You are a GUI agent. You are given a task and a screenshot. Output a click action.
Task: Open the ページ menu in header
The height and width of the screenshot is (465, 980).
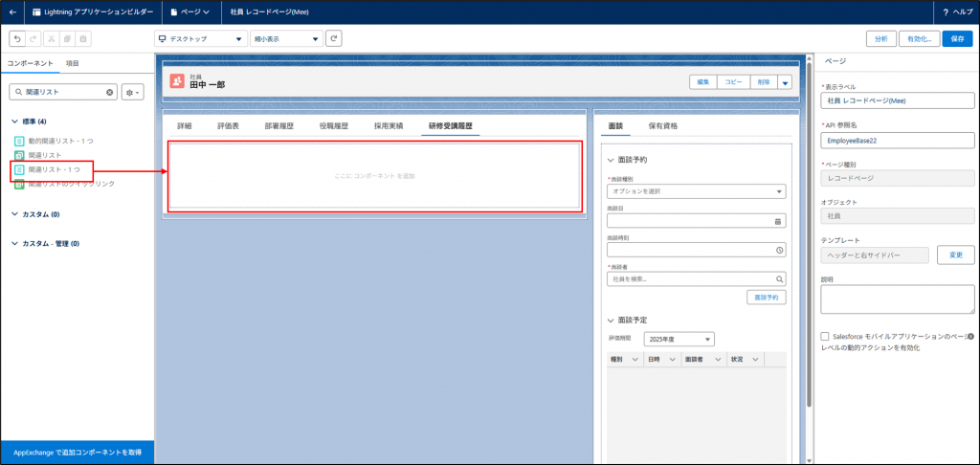pyautogui.click(x=189, y=11)
